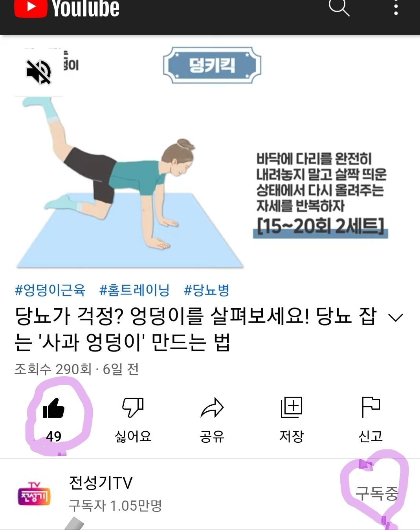Viewport: 420px width, 530px height.
Task: Report the video with the flag icon
Action: (x=370, y=407)
